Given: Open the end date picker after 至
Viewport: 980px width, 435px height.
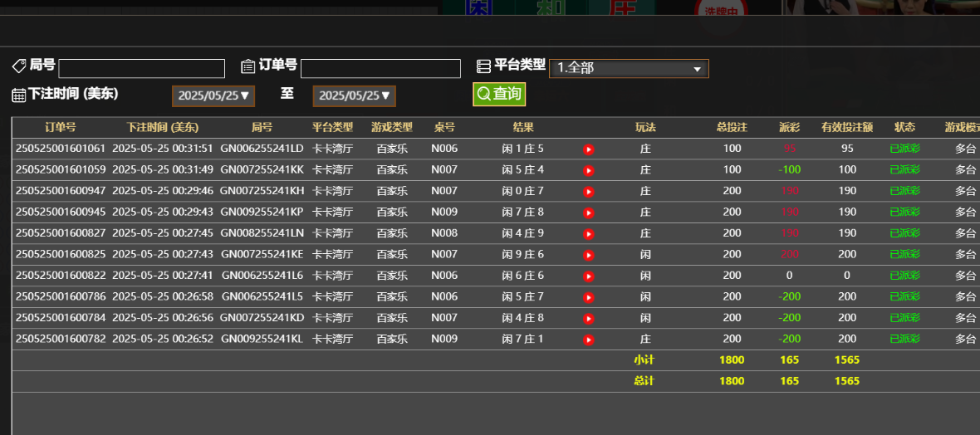Looking at the screenshot, I should tap(354, 95).
